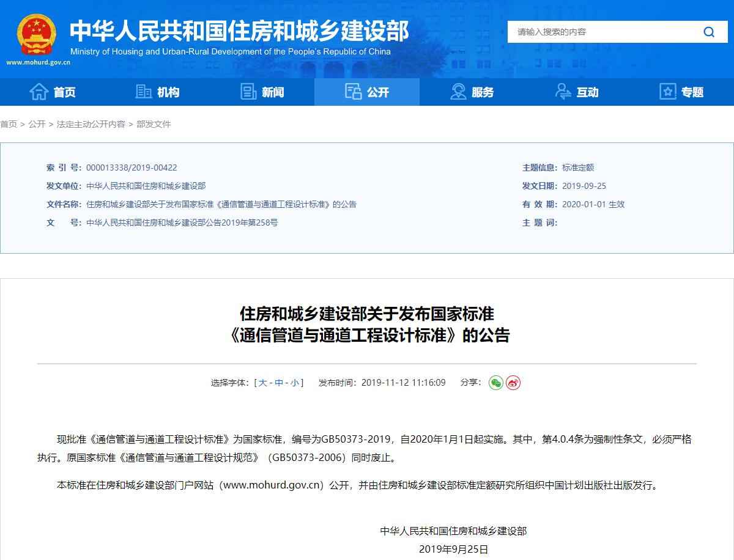Click the 公开 breadcrumb link
734x560 pixels.
(37, 124)
